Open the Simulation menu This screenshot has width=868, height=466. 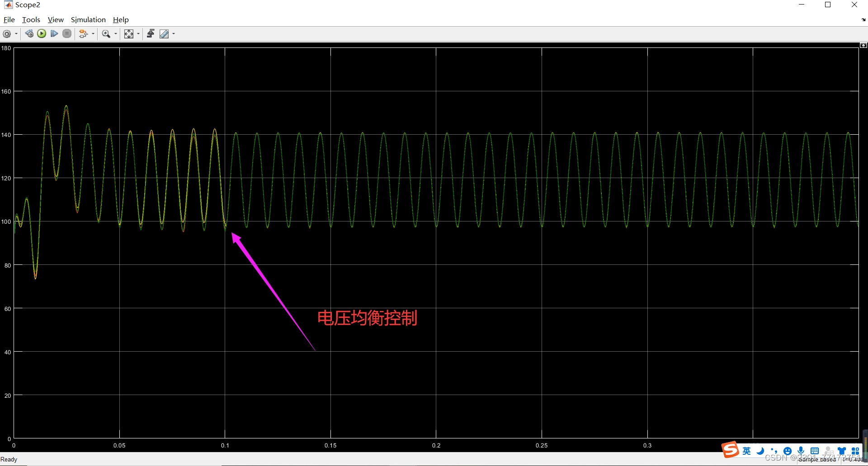coord(88,19)
